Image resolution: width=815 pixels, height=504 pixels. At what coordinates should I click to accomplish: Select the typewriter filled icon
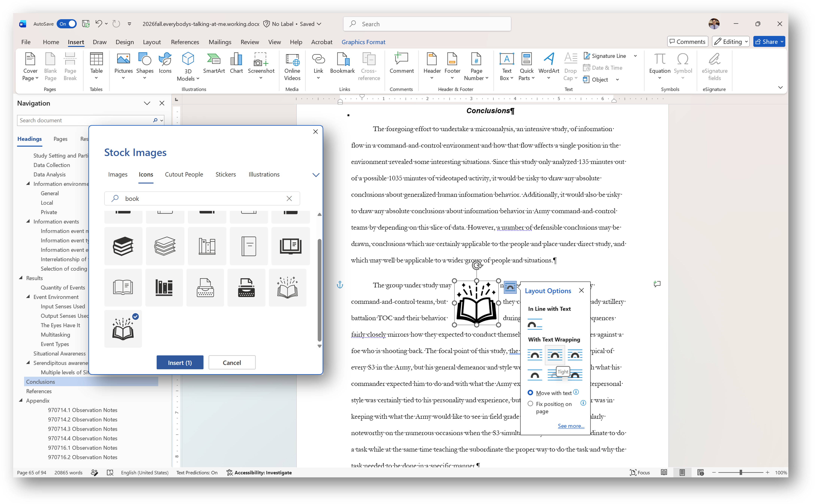click(246, 287)
